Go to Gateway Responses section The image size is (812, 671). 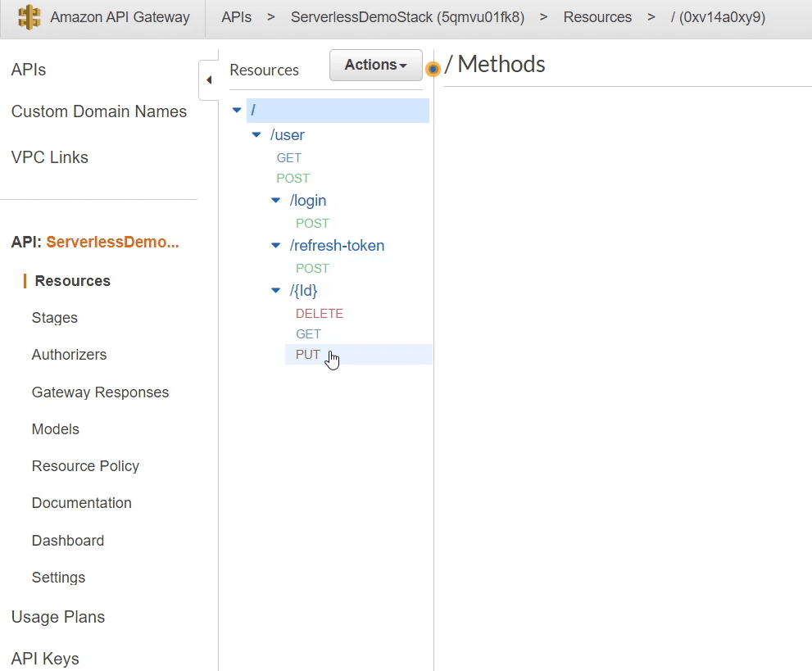(100, 392)
